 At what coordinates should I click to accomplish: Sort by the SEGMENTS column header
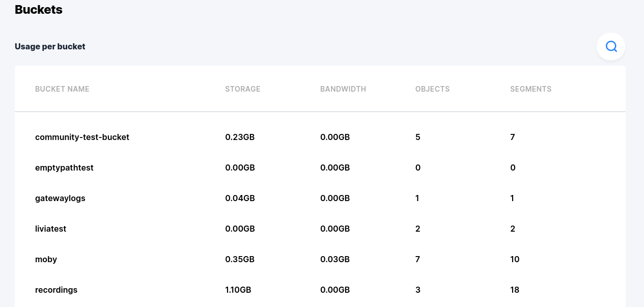pyautogui.click(x=530, y=89)
